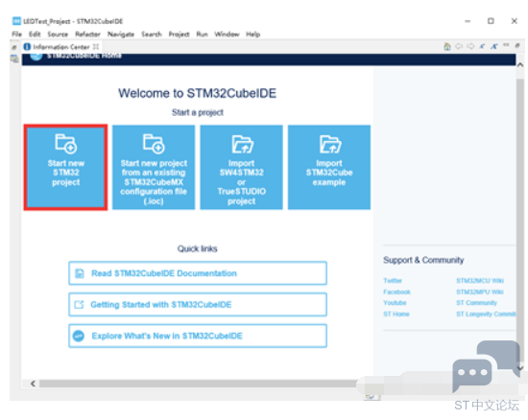Click folder icon on existing STM32CubeMX configuration tile
This screenshot has width=528, height=420.
(x=154, y=144)
